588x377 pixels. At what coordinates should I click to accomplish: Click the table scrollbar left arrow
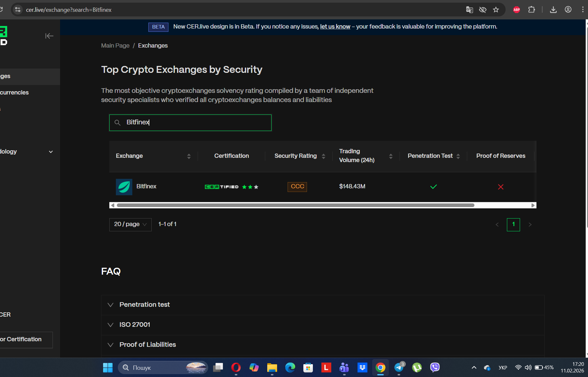113,205
